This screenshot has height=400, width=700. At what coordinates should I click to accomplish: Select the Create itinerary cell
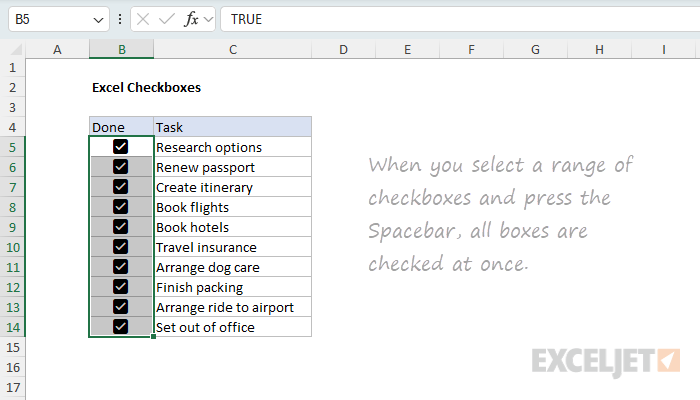[x=233, y=188]
